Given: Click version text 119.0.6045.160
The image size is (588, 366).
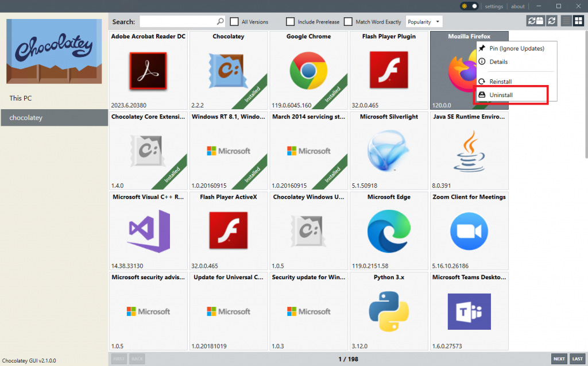Looking at the screenshot, I should click(x=291, y=106).
